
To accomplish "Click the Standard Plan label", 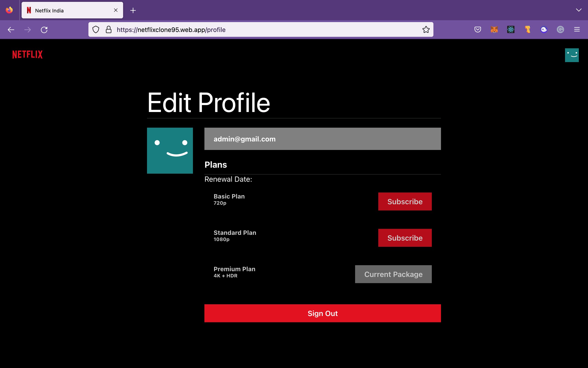I will coord(235,233).
